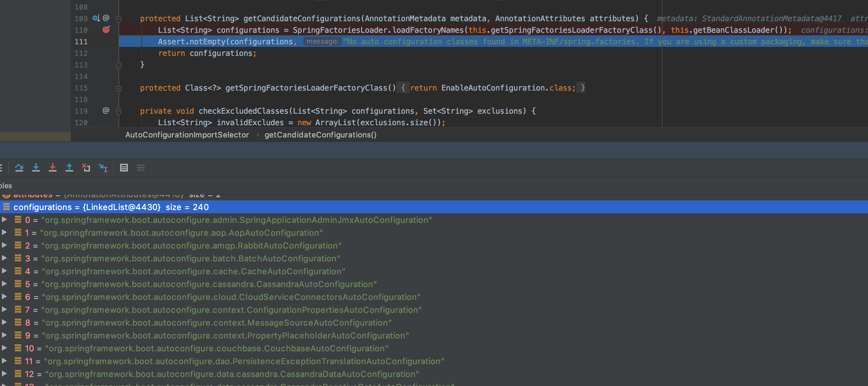Select AutoConfigurationImportSelector in the breadcrumb

[187, 135]
